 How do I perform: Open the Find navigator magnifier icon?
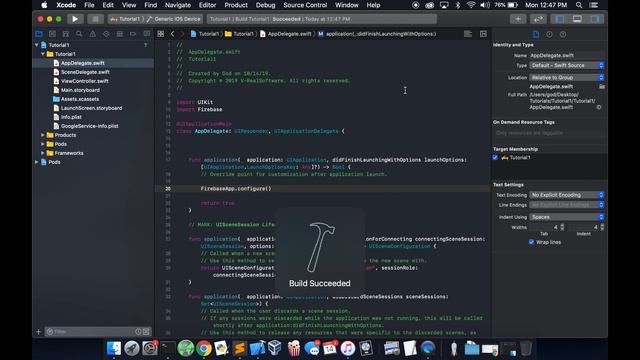79,34
